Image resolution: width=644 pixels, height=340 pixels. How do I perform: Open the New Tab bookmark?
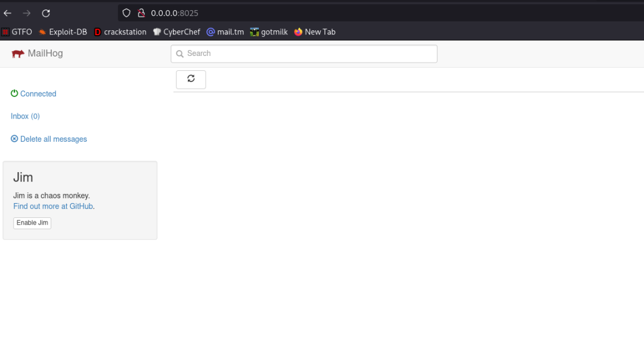click(315, 32)
